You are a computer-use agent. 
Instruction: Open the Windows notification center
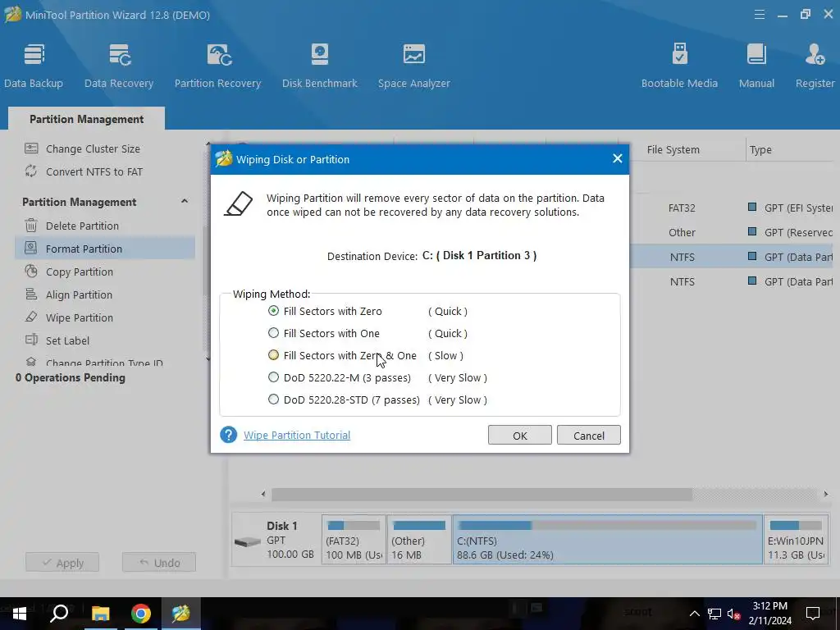click(813, 614)
